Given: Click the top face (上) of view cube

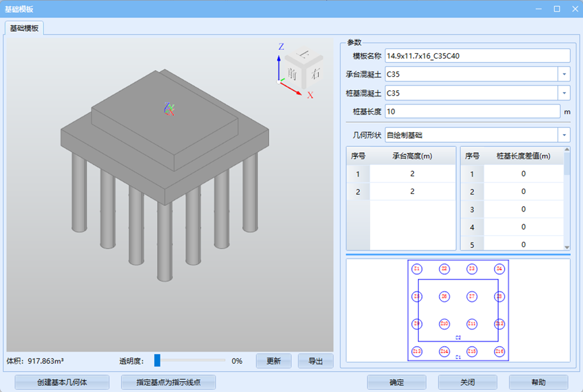Looking at the screenshot, I should point(304,55).
